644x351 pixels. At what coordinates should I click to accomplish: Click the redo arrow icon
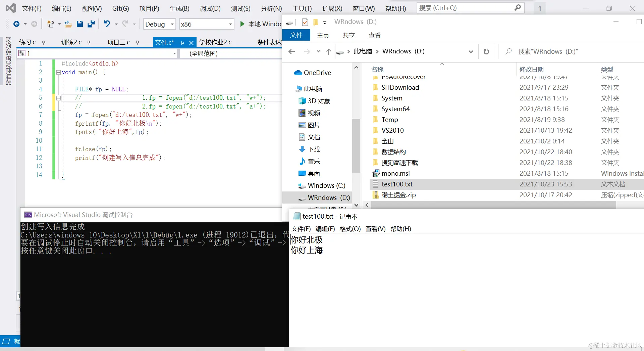tap(125, 24)
